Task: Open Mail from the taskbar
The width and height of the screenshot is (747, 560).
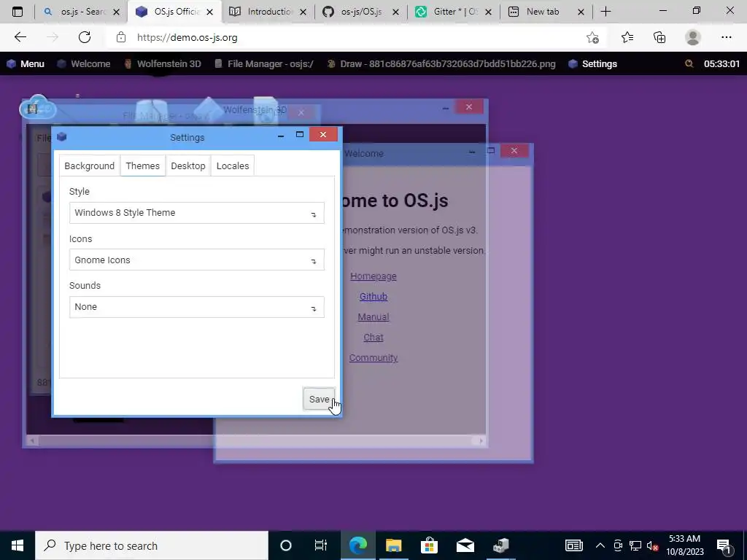Action: click(x=465, y=545)
